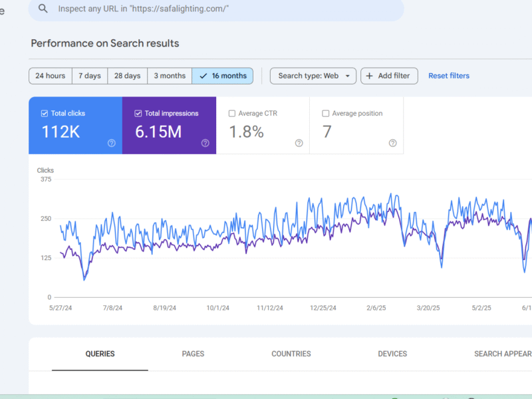Switch to the Devices tab
Viewport: 532px width, 399px height.
click(392, 354)
